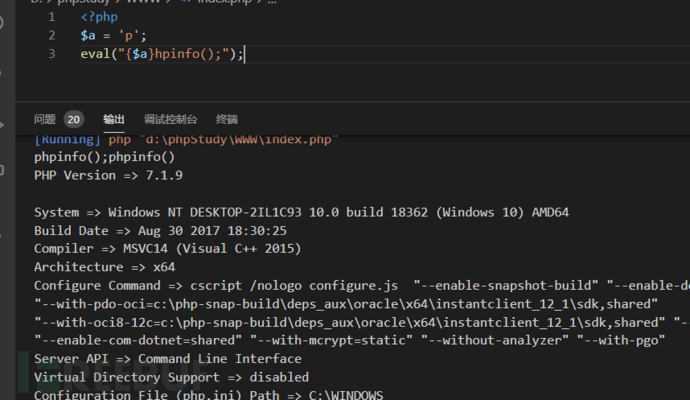
Task: Click line number 2 in the gutter
Action: tap(52, 35)
